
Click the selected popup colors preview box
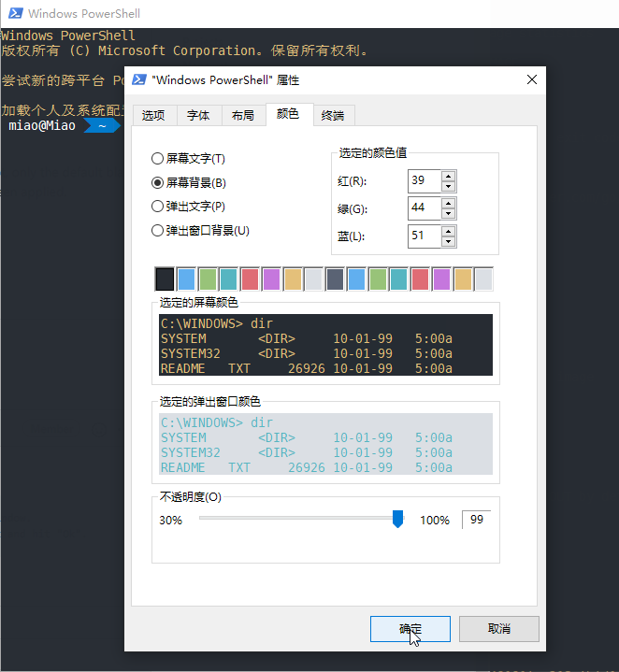pyautogui.click(x=325, y=444)
